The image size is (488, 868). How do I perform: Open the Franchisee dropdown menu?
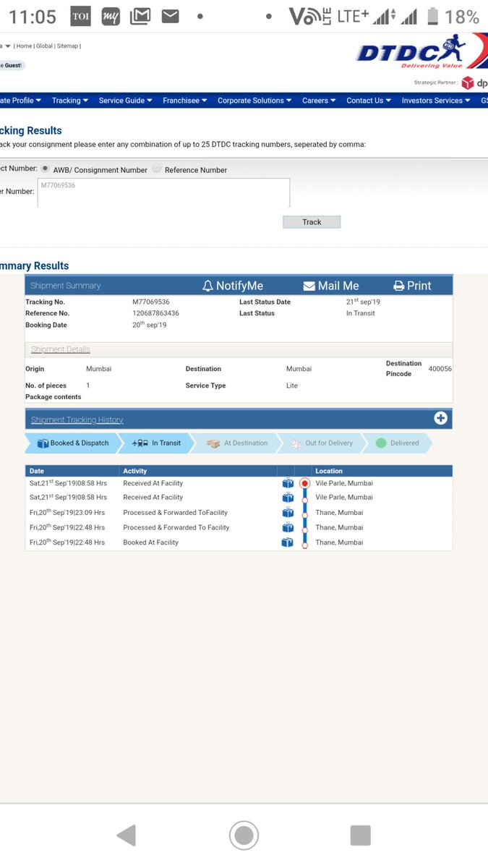click(185, 101)
